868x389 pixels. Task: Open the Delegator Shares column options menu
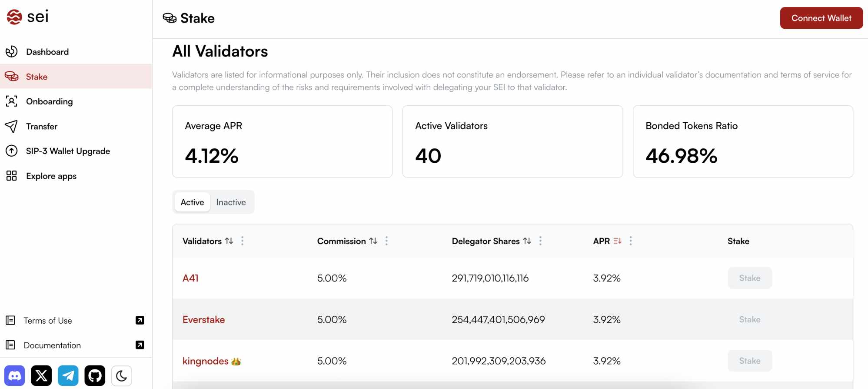pyautogui.click(x=540, y=241)
